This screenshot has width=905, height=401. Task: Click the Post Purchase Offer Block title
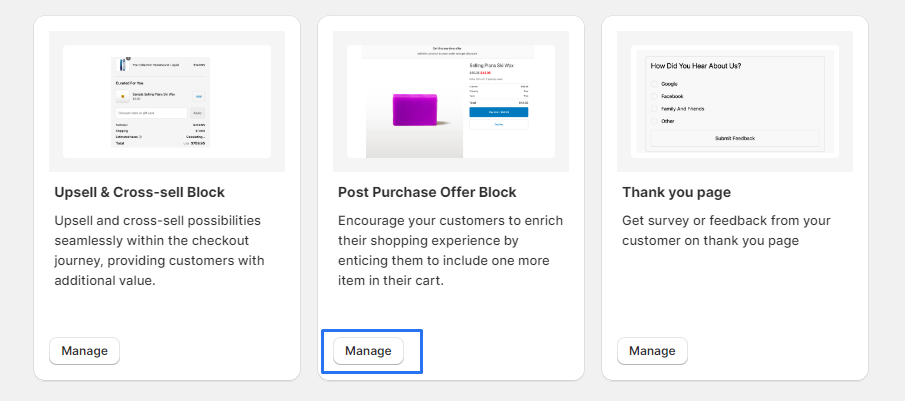pos(427,192)
